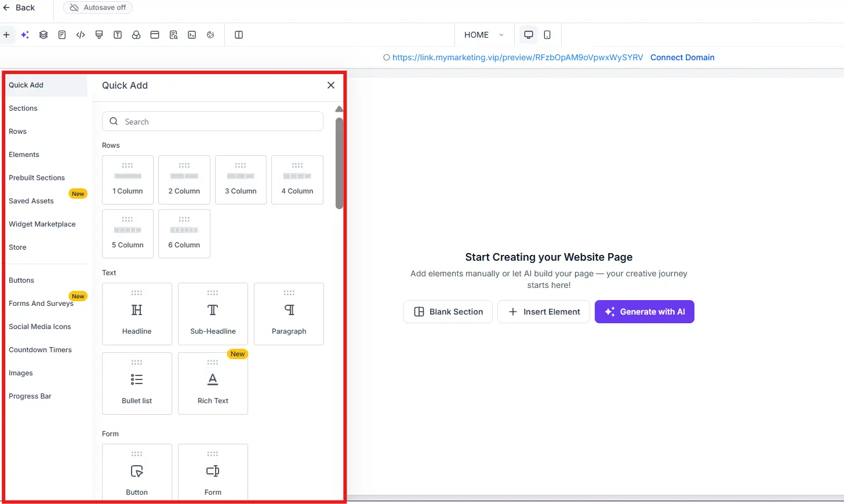
Task: Add a 1 Column row
Action: click(128, 180)
